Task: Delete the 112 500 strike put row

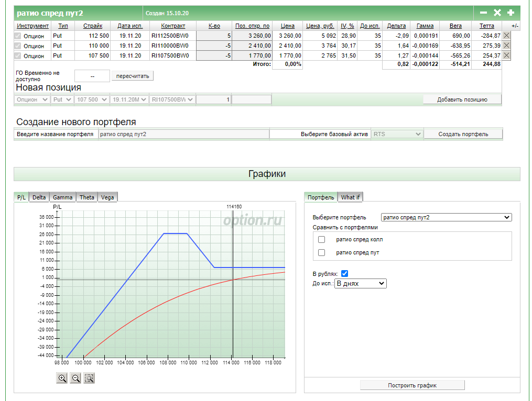Action: [x=506, y=36]
